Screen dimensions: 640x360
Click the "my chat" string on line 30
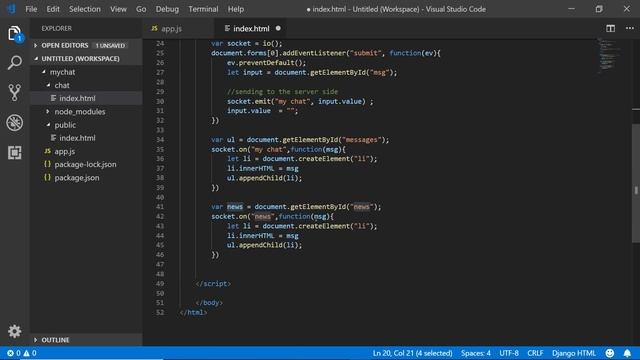click(x=292, y=101)
